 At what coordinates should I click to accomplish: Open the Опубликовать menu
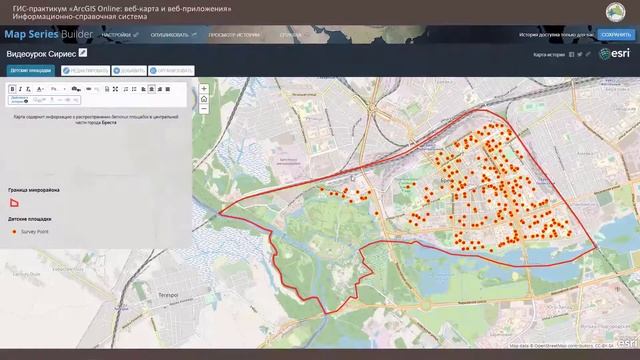[x=173, y=35]
